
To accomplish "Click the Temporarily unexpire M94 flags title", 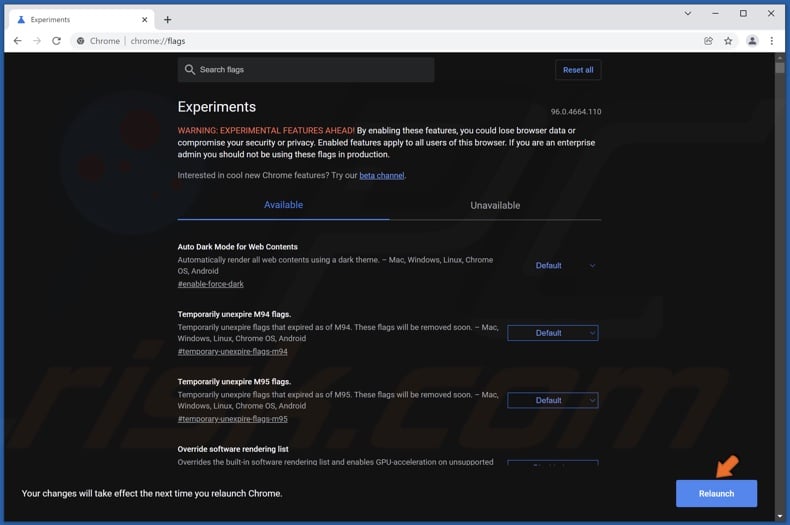I will 234,314.
